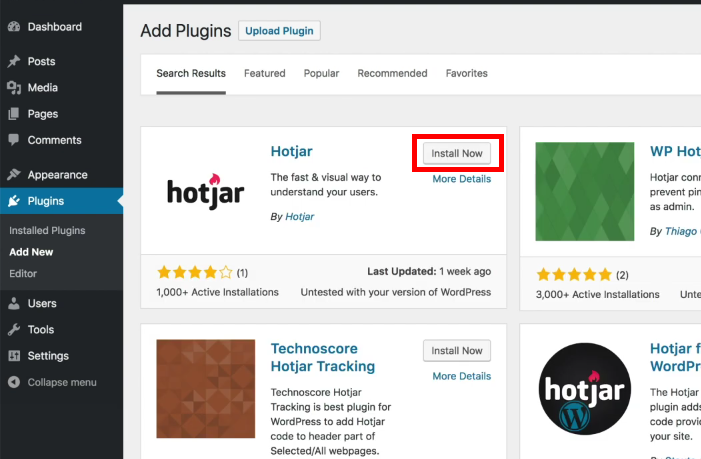Open the Users menu label
701x459 pixels.
(42, 303)
